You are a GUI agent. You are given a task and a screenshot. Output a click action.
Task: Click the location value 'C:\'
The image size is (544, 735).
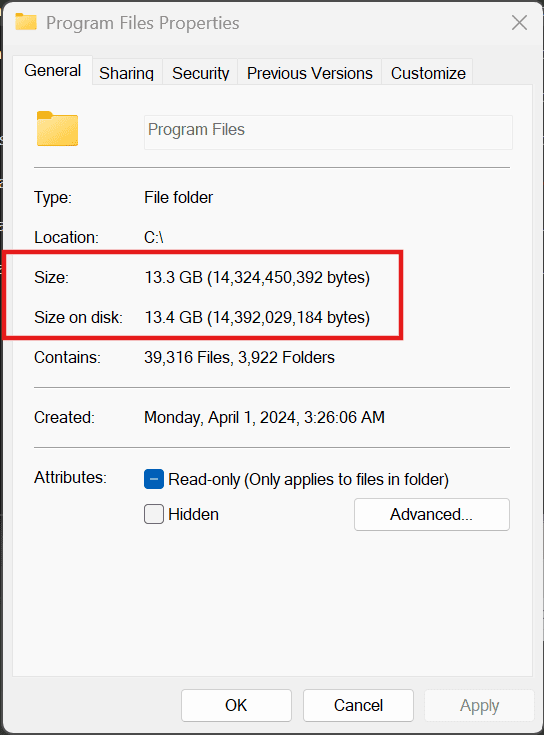coord(154,237)
